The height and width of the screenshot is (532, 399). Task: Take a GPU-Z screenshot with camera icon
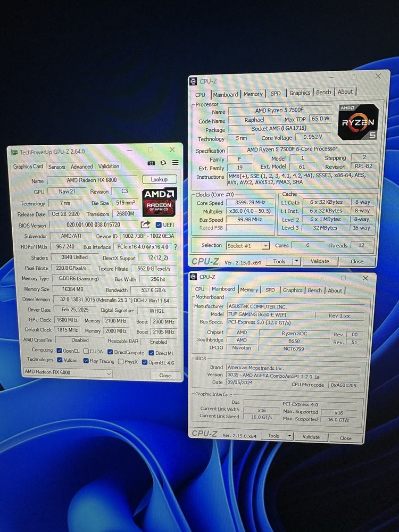pos(151,163)
